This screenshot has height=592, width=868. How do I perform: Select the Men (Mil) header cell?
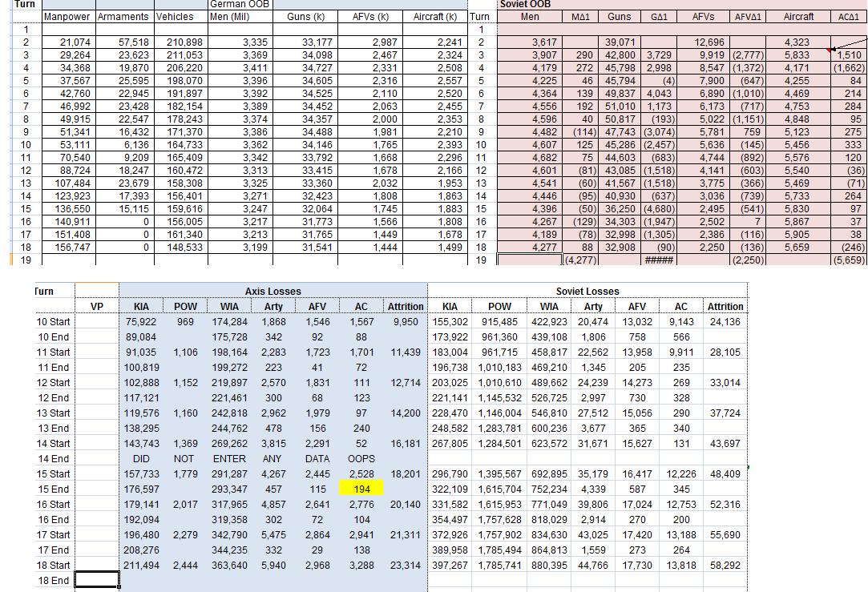point(240,17)
